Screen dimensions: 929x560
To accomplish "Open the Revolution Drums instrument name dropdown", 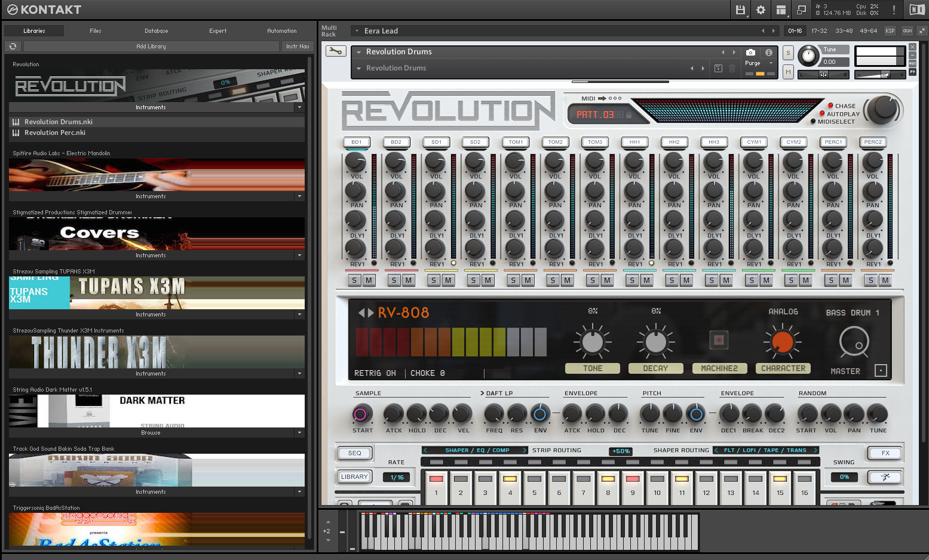I will 358,52.
